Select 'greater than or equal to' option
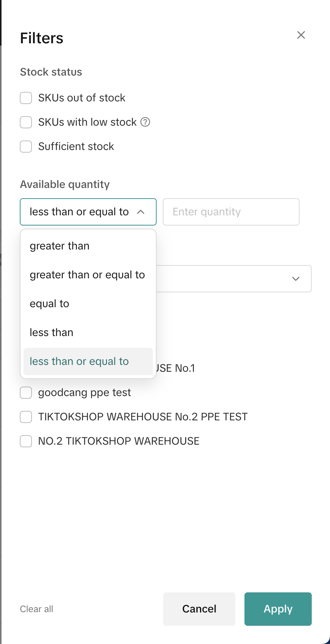The image size is (330, 644). (x=87, y=275)
